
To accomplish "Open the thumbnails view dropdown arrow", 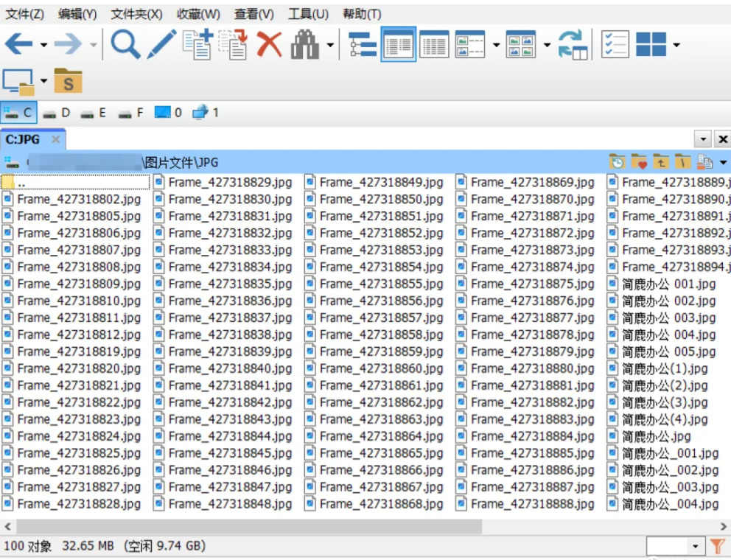I will [x=547, y=46].
